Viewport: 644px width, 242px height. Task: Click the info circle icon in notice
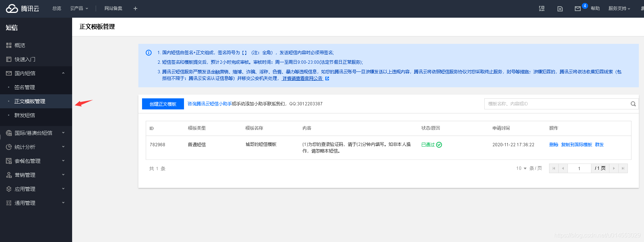(149, 53)
